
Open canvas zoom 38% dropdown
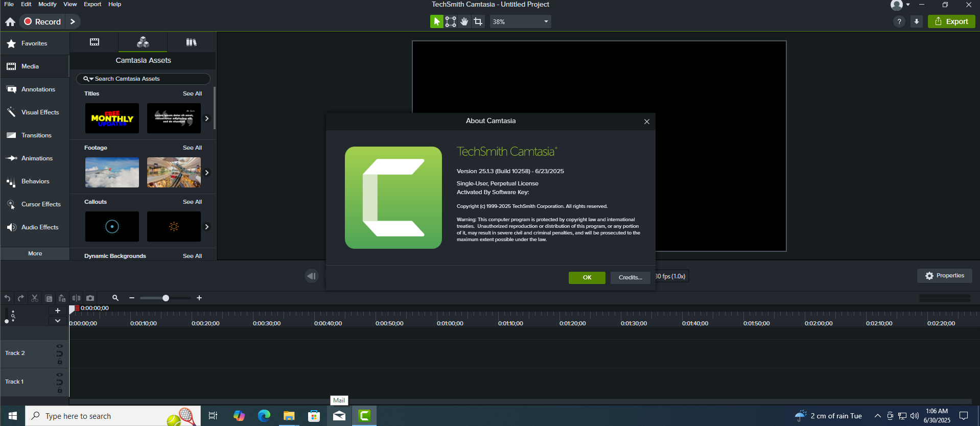click(x=520, y=21)
